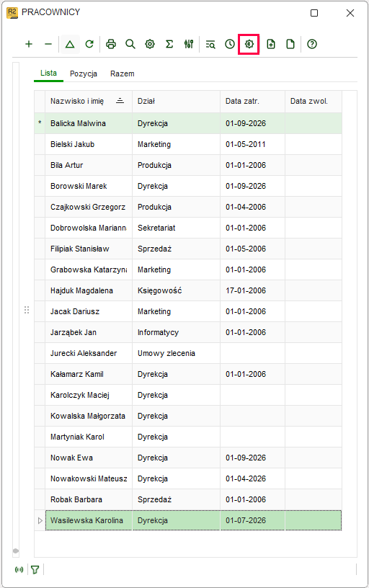
Task: Toggle the funnel filter in status bar
Action: (35, 569)
